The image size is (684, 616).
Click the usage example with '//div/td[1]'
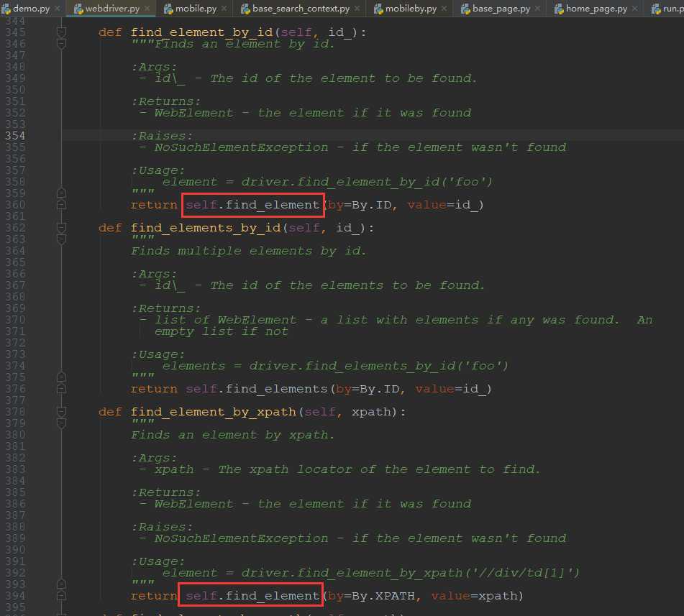[371, 573]
